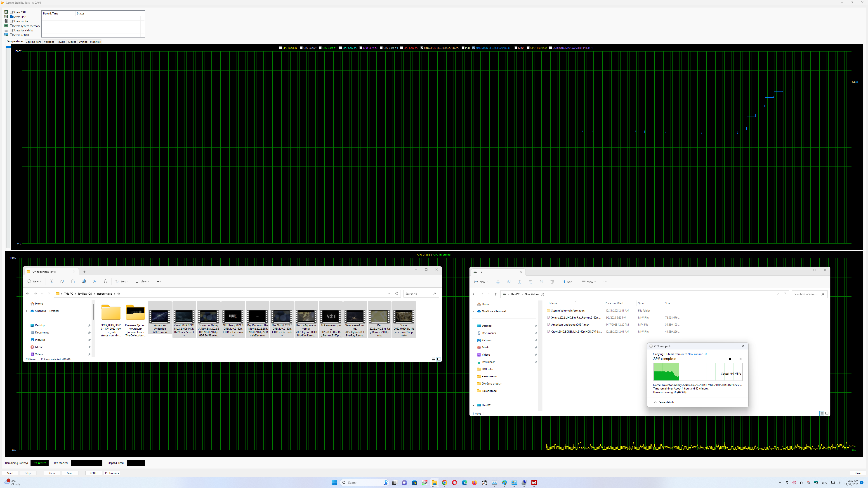Click Refresh icon in J: drive address bar
The width and height of the screenshot is (868, 488).
785,294
